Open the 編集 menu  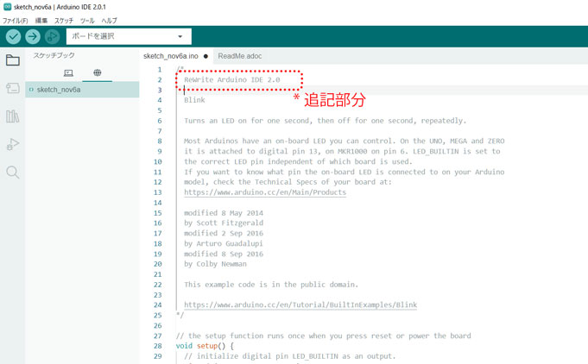[41, 21]
